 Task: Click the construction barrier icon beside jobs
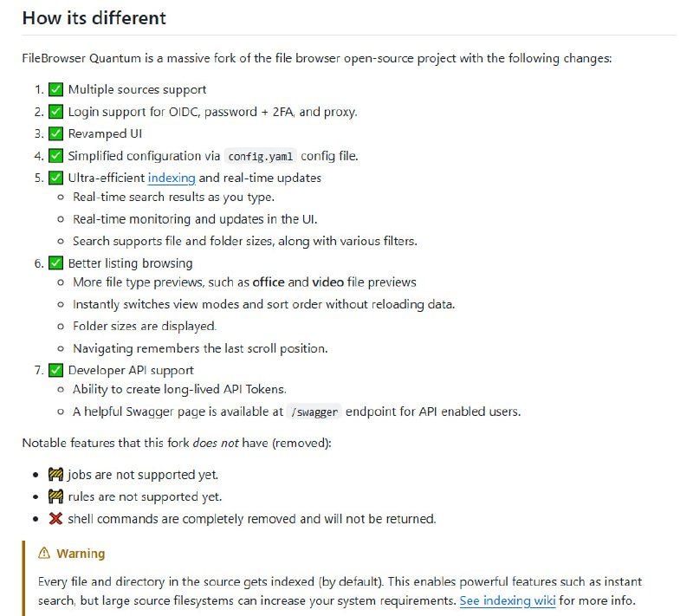(x=55, y=475)
